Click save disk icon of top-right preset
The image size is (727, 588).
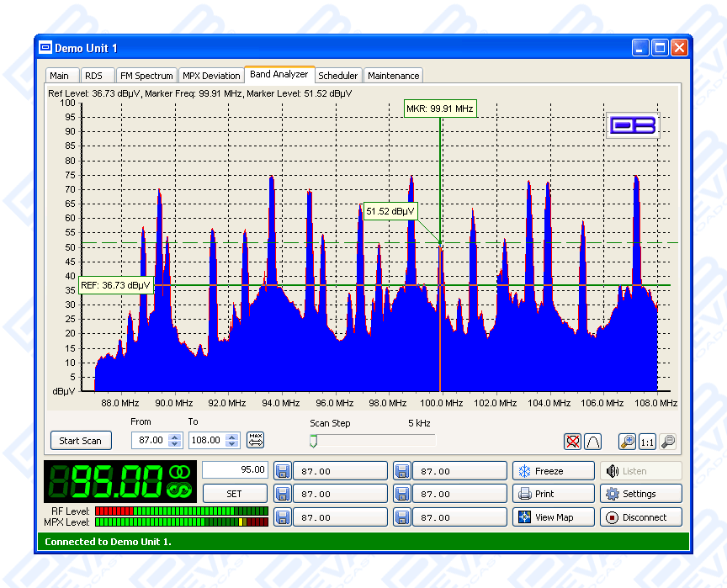402,471
